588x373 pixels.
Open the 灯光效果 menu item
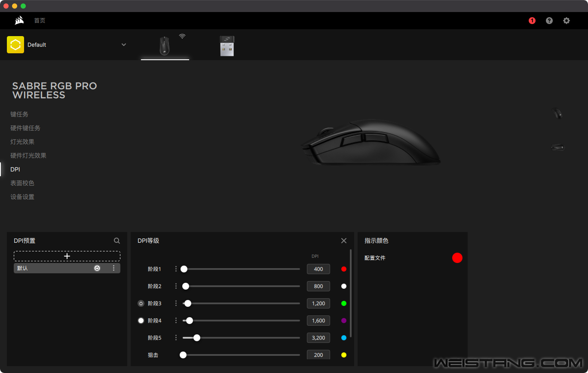[22, 142]
